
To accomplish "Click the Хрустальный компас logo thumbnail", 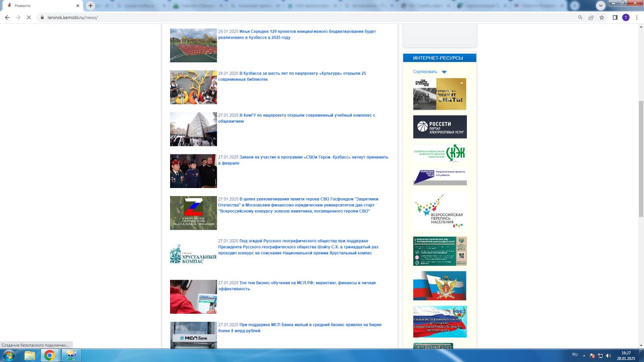I will [x=193, y=254].
